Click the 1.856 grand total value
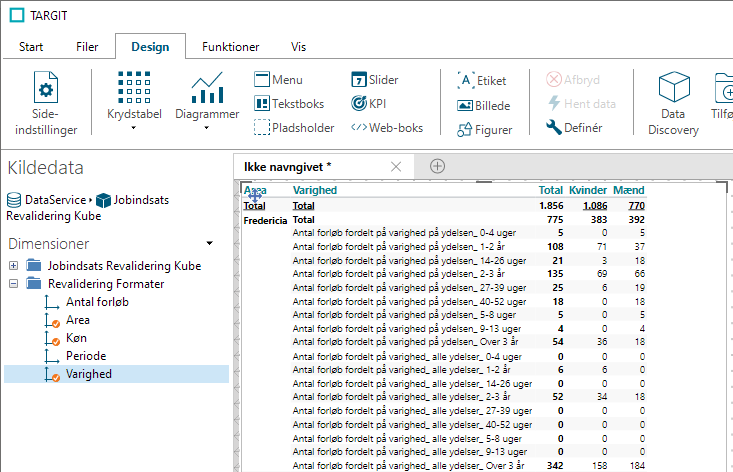This screenshot has height=472, width=733. (x=551, y=206)
